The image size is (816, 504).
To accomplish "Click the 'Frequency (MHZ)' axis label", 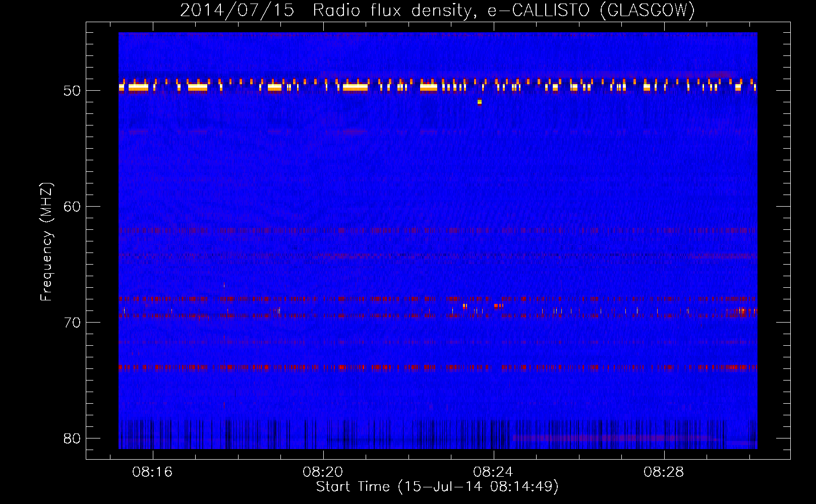I will click(x=46, y=242).
